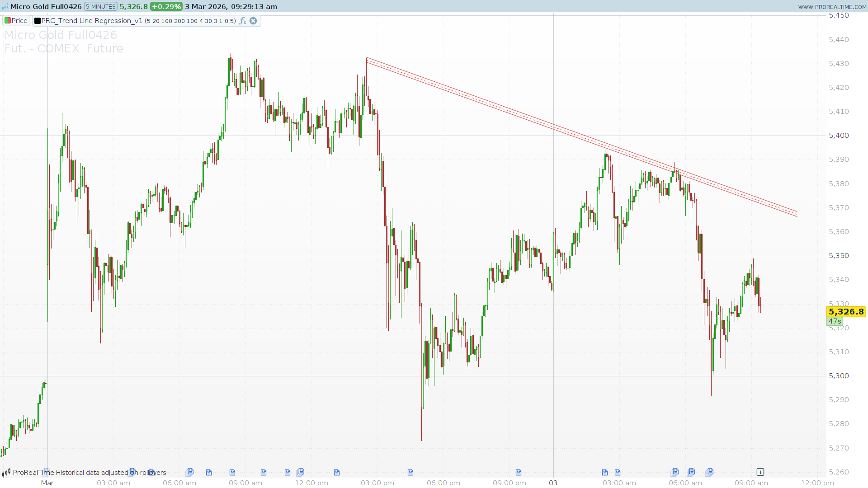The image size is (868, 488).
Task: Open the news icon near 03:00 pm
Action: tap(410, 473)
